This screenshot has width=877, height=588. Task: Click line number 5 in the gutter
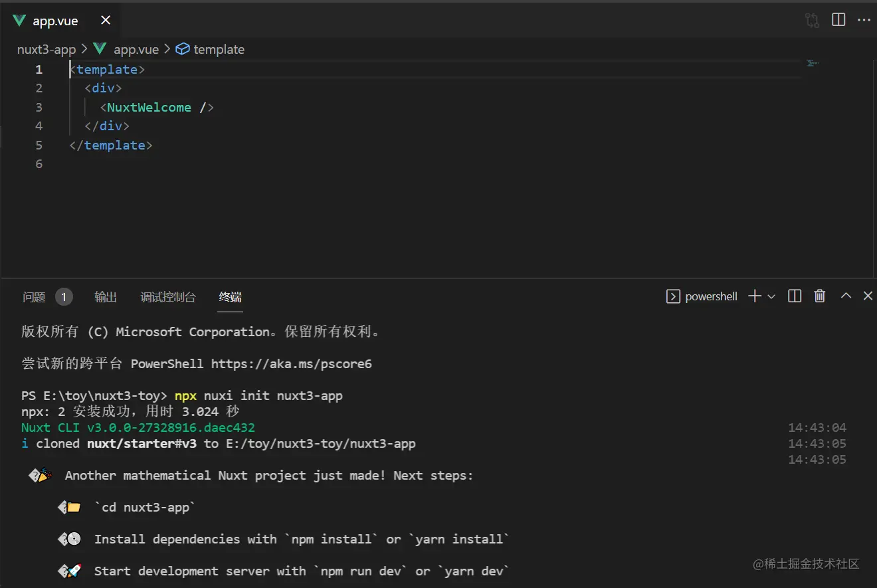pos(39,145)
